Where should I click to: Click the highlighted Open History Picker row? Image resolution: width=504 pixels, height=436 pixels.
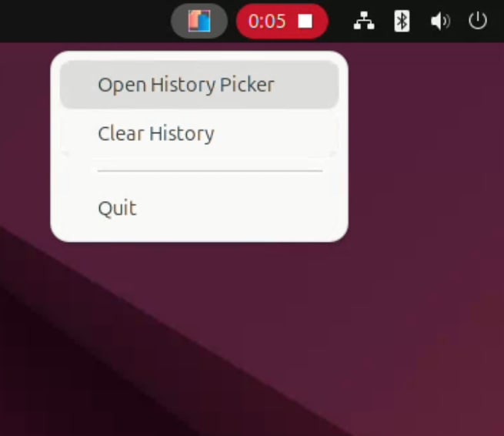click(199, 85)
